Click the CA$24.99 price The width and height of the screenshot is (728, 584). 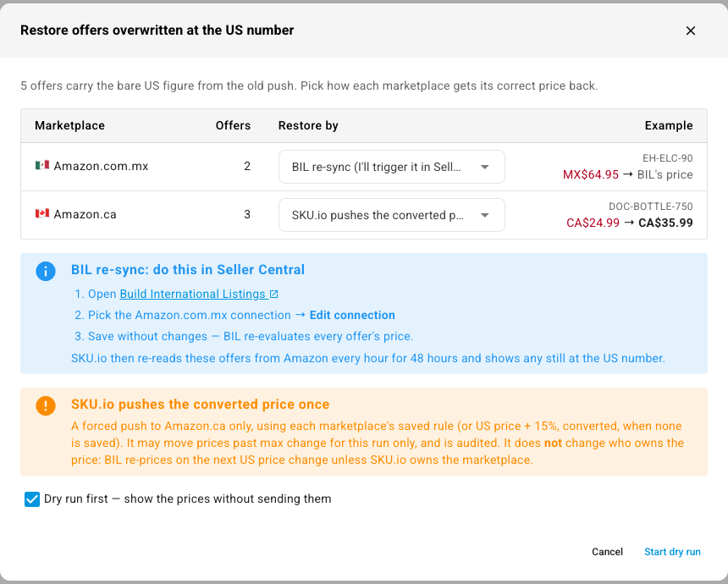point(593,223)
